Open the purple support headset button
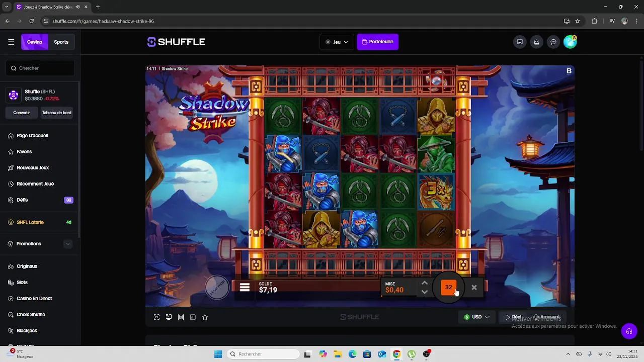Image resolution: width=644 pixels, height=362 pixels. pos(628,331)
